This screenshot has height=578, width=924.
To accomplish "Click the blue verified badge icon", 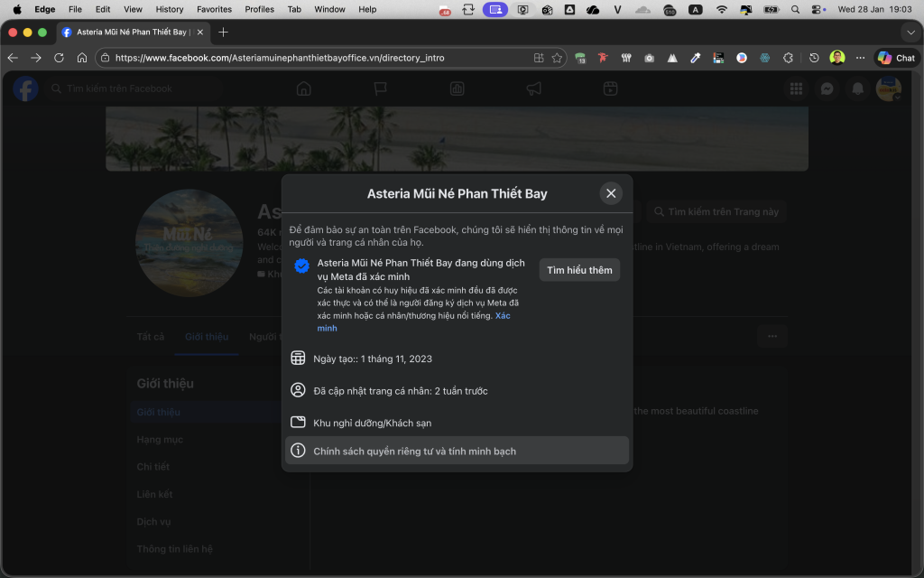I will tap(302, 266).
